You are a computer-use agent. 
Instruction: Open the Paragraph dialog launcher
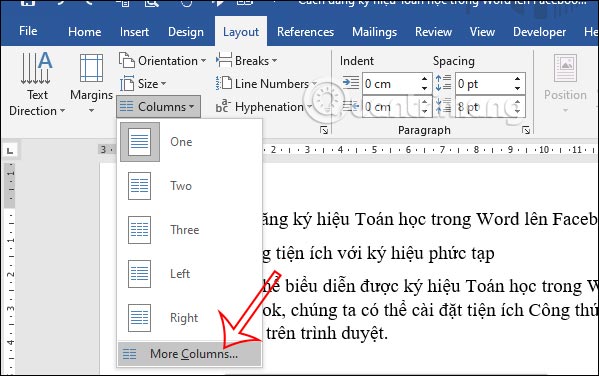tap(526, 130)
